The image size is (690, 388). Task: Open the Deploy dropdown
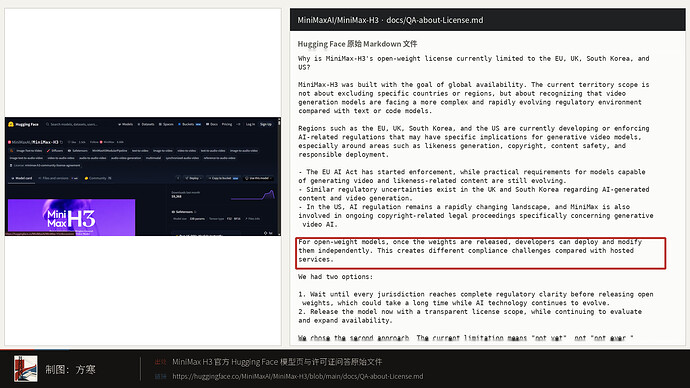click(193, 178)
